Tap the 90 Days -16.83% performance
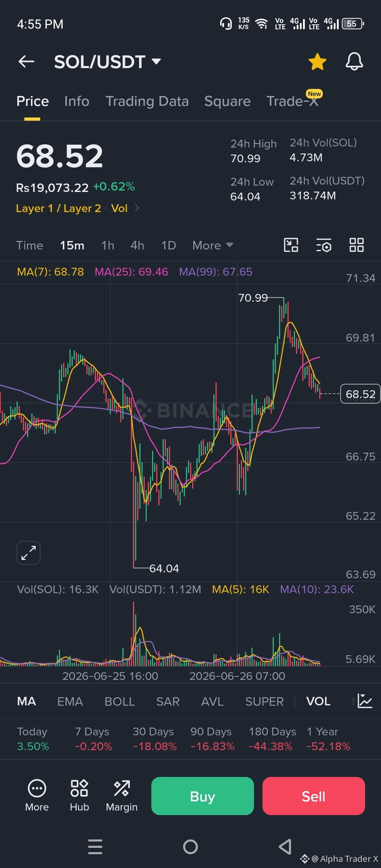Viewport: 381px width, 868px height. point(212,739)
